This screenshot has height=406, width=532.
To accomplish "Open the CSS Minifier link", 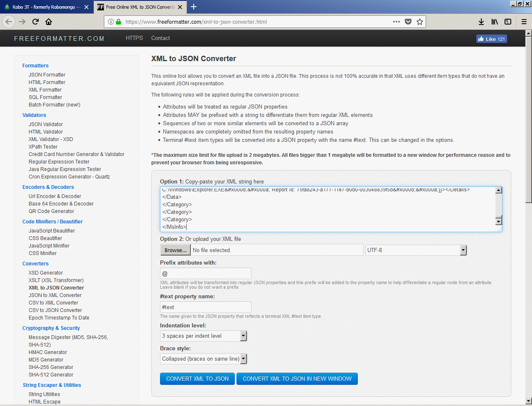I will [42, 253].
